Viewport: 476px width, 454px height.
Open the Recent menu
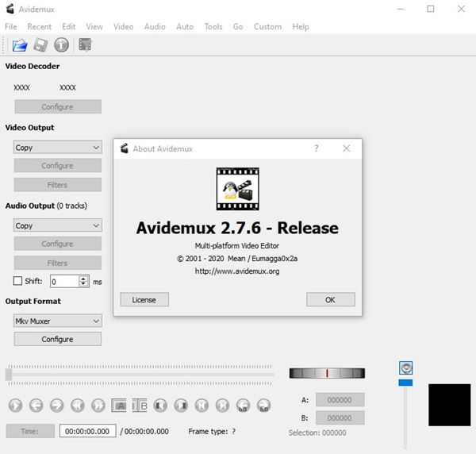click(x=39, y=27)
